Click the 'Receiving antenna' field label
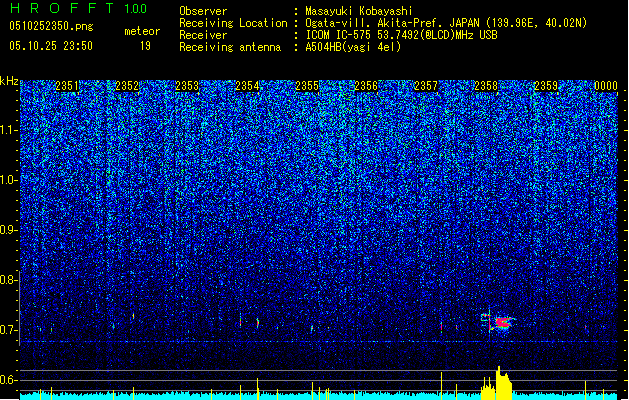Screen dimensions: 629x400 point(230,47)
